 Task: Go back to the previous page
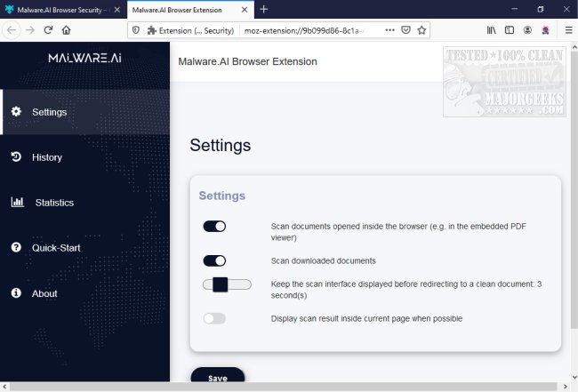pyautogui.click(x=12, y=30)
